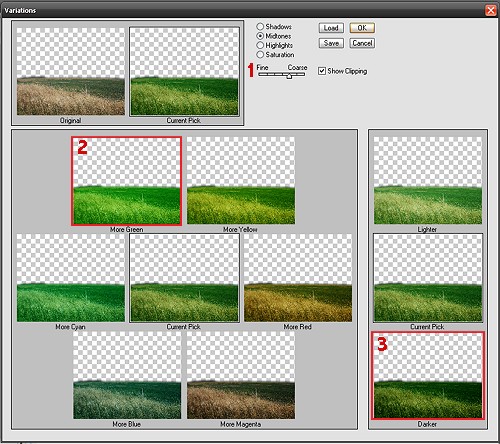The width and height of the screenshot is (500, 444).
Task: Apply the More Blue variation
Action: click(x=127, y=375)
